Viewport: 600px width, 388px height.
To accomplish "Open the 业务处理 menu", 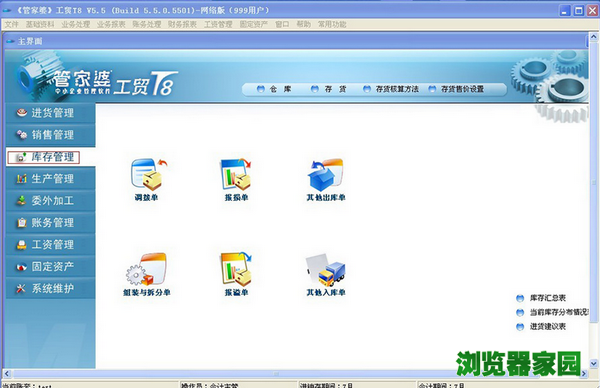I will pos(75,24).
